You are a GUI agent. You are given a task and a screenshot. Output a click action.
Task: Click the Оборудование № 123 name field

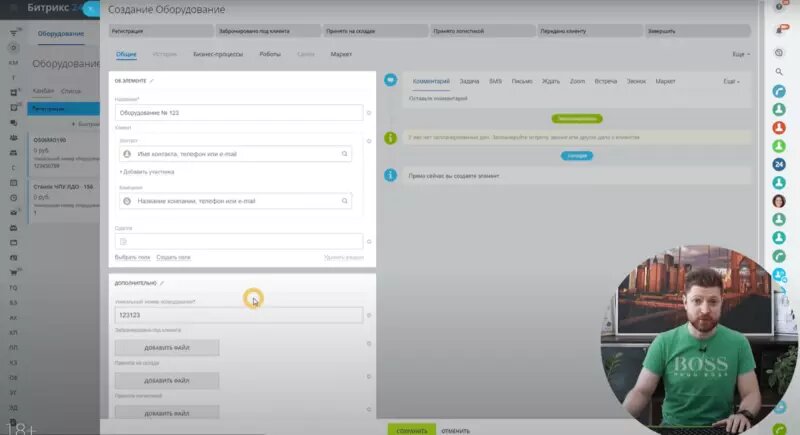tap(239, 113)
